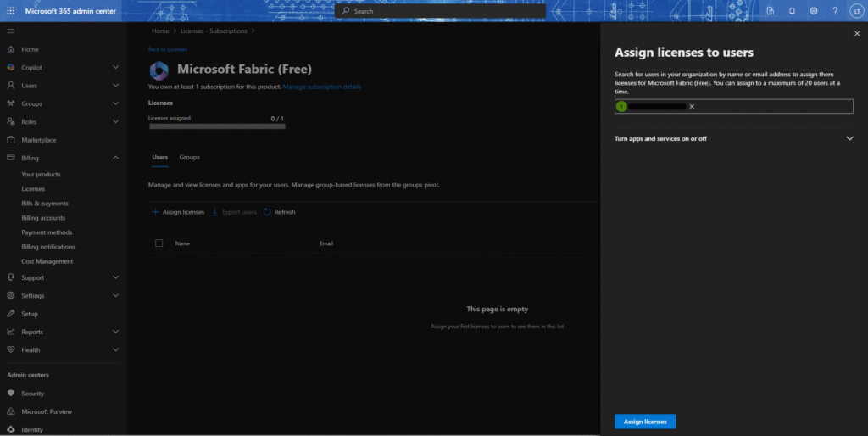Collapse navigation with the hamburger icon

click(x=11, y=31)
